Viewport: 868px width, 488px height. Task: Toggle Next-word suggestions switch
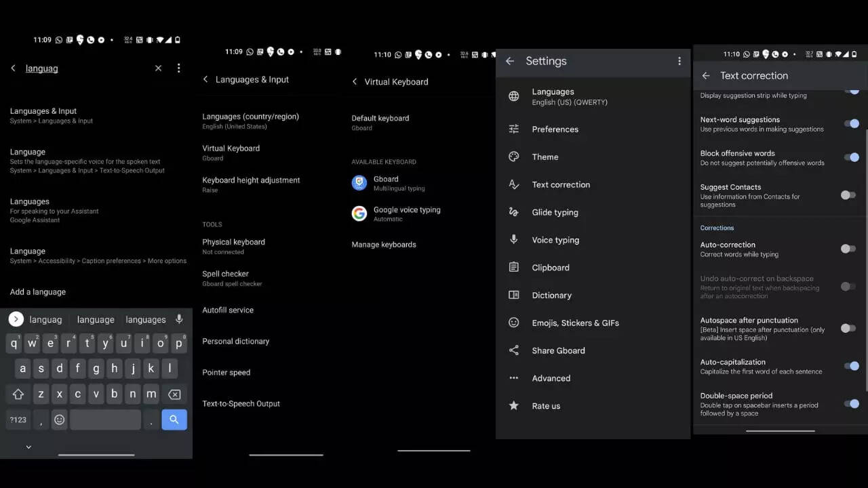(x=851, y=123)
